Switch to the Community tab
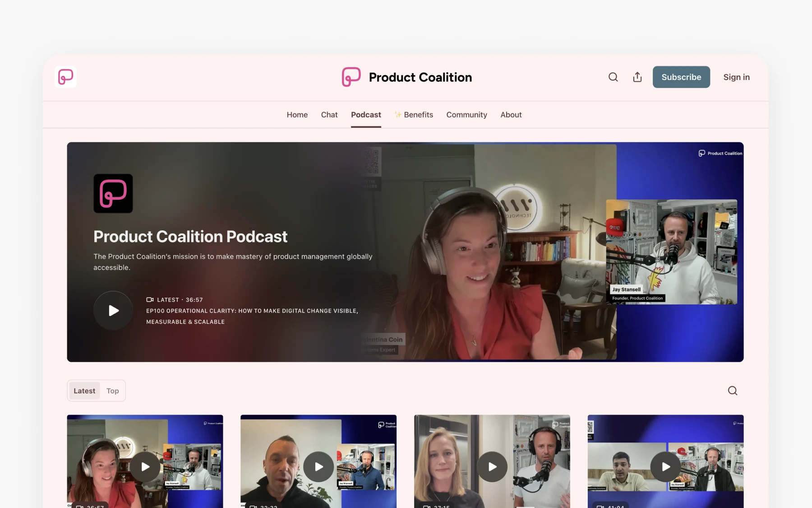Screen dimensions: 812x508 [466, 115]
